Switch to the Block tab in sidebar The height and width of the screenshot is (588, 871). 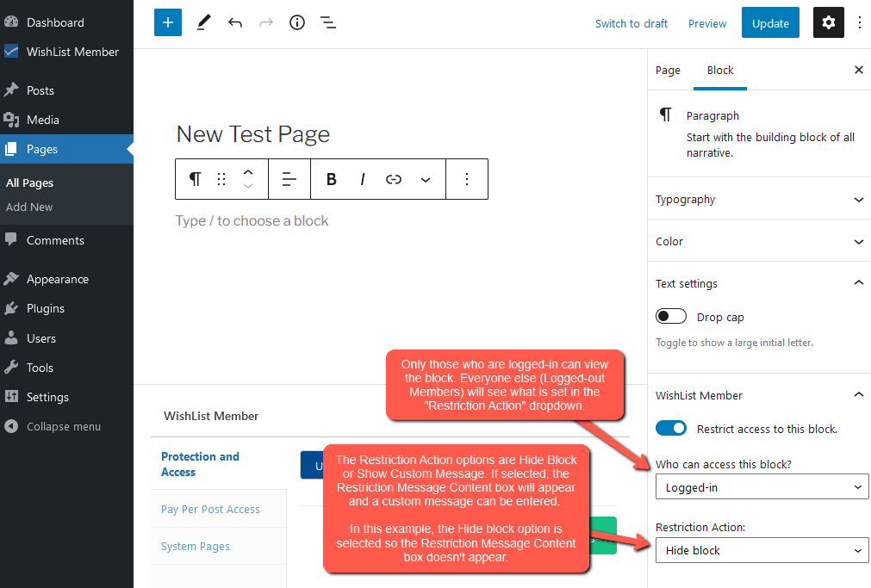[x=720, y=71]
